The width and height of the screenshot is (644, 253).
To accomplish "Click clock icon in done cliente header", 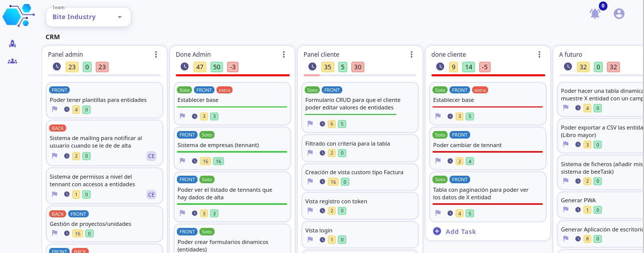I will coord(441,66).
